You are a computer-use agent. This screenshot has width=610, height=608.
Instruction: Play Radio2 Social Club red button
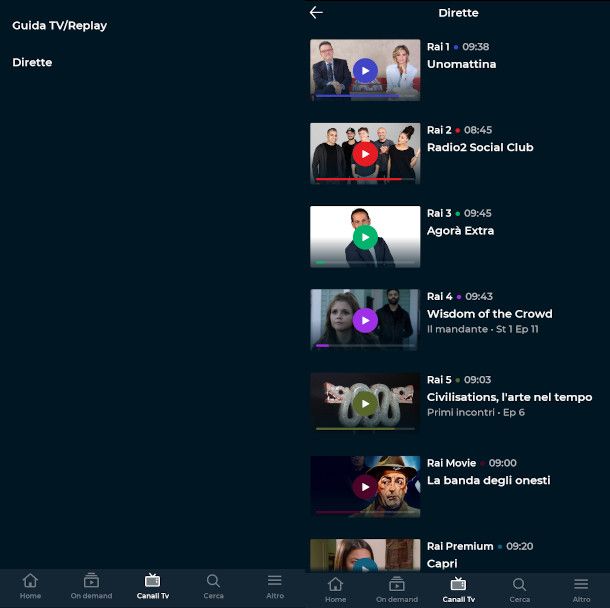pyautogui.click(x=365, y=154)
